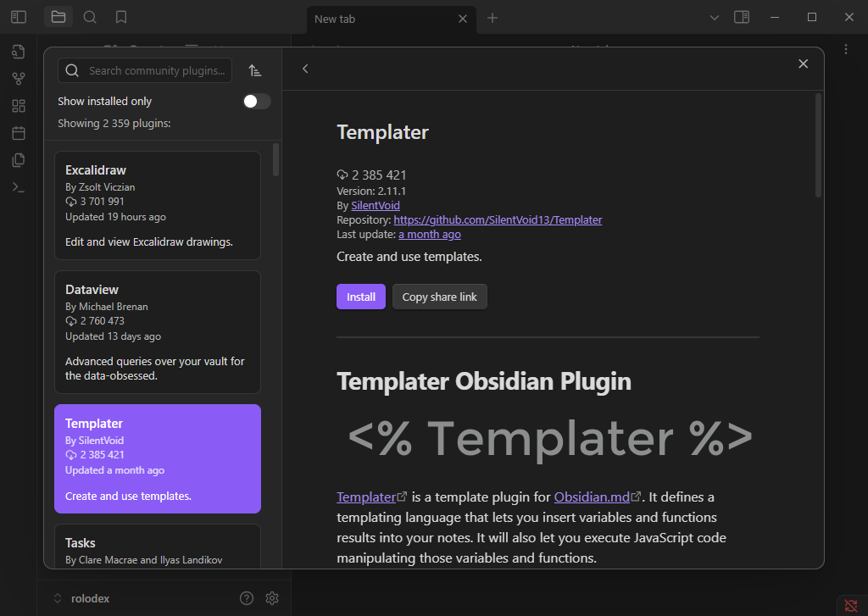Focus the Search community plugins field
Image resolution: width=868 pixels, height=616 pixels.
point(144,70)
